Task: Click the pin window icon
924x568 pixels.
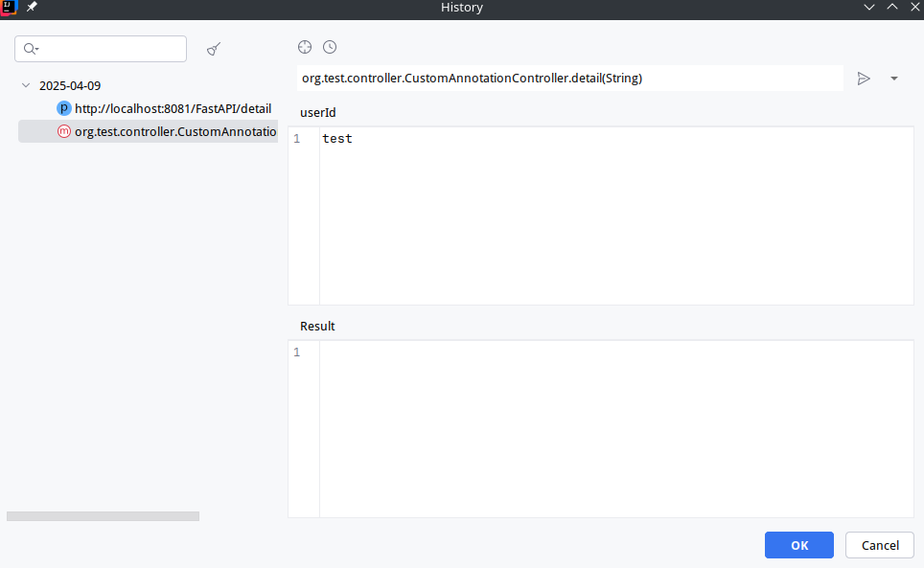Action: [x=32, y=8]
